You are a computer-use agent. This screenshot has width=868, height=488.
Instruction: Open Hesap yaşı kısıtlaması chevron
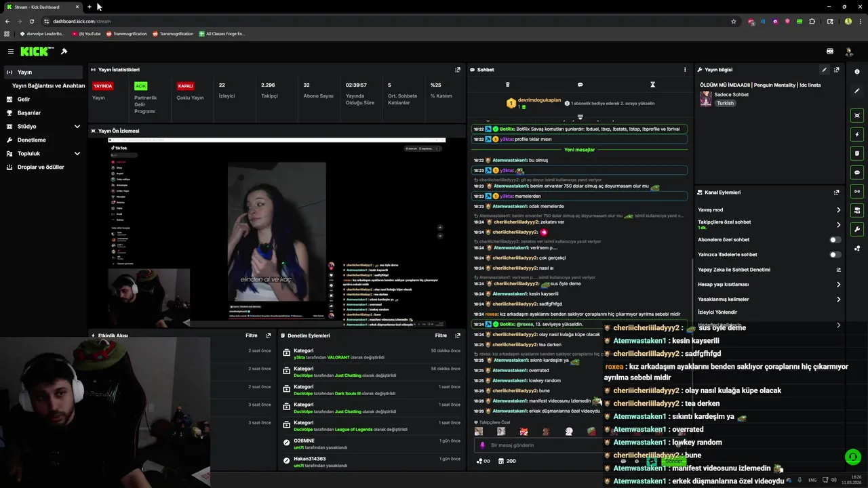pos(838,285)
